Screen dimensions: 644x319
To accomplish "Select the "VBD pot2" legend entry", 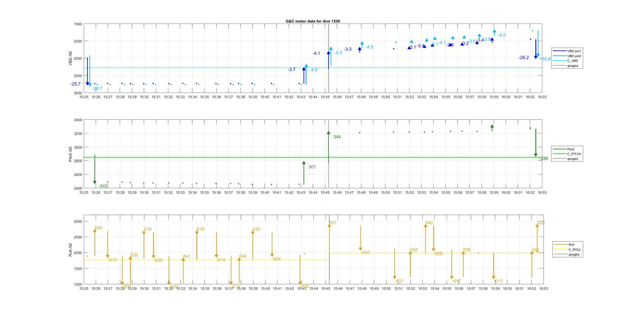I will click(567, 56).
